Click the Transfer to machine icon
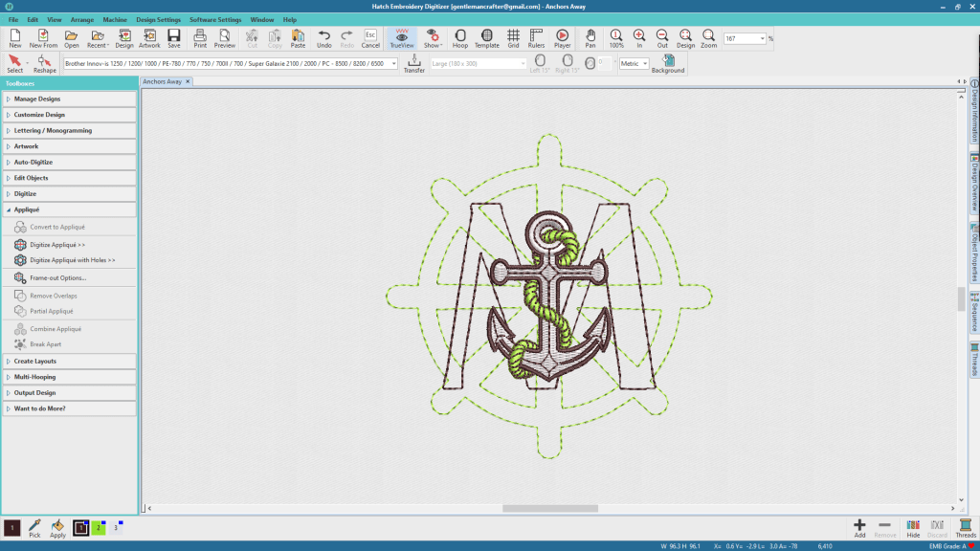The width and height of the screenshot is (980, 551). [x=413, y=63]
